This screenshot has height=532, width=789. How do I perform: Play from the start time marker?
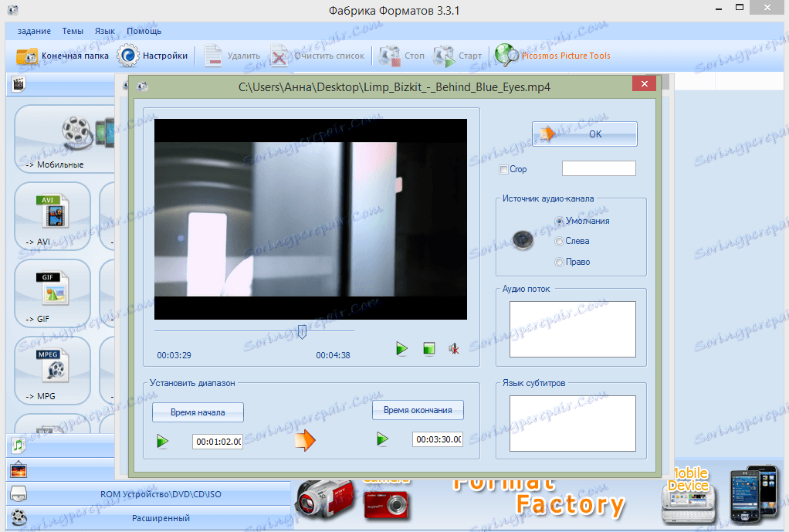coord(162,442)
